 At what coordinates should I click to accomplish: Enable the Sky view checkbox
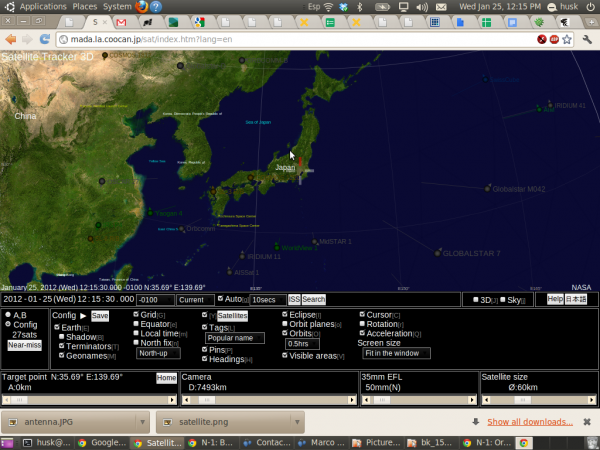pyautogui.click(x=503, y=299)
